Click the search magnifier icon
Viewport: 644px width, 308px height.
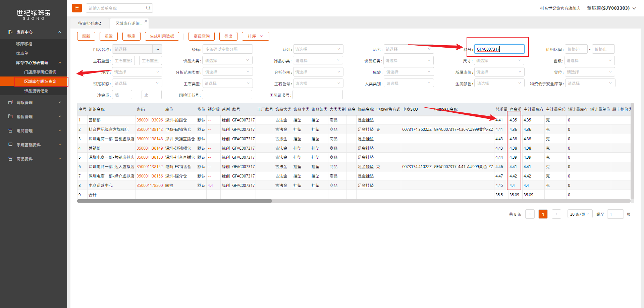148,8
